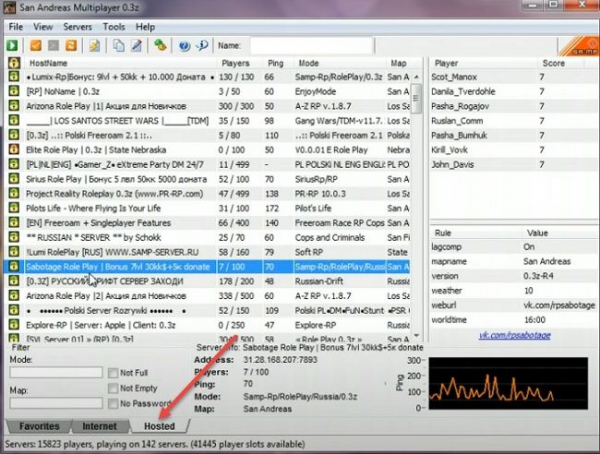
Task: Click lock icon beside Explore-RP server
Action: pos(14,324)
